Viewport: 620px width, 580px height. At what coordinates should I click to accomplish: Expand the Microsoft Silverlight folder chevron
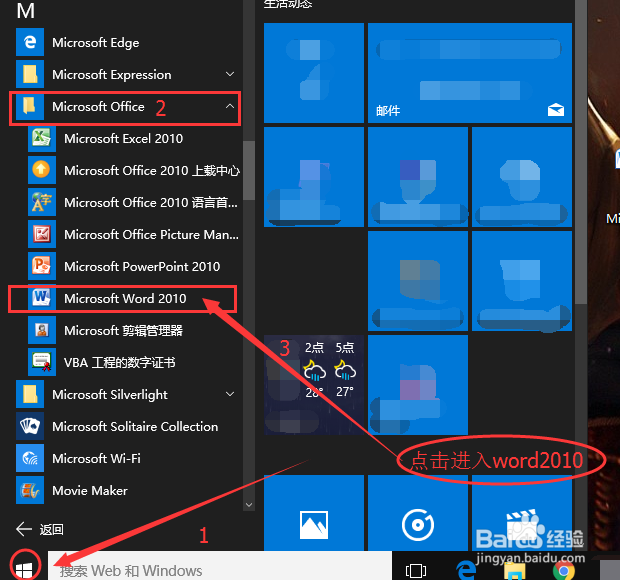coord(230,394)
